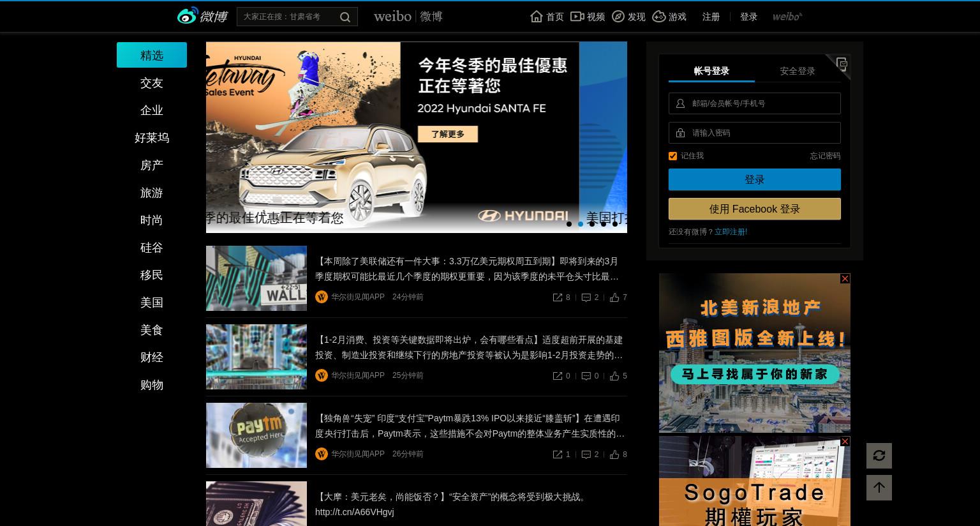Click the back-to-top arrow button
The image size is (980, 526).
pos(879,488)
